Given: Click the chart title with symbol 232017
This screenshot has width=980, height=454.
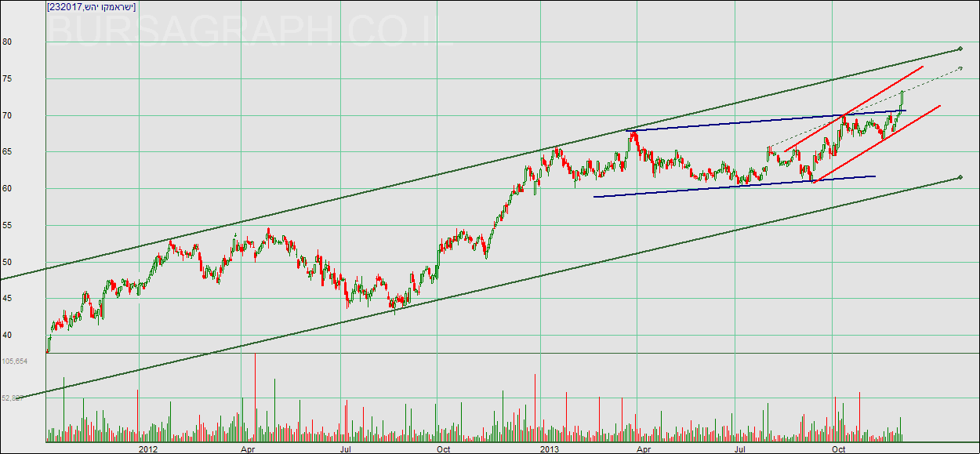Looking at the screenshot, I should 92,7.
